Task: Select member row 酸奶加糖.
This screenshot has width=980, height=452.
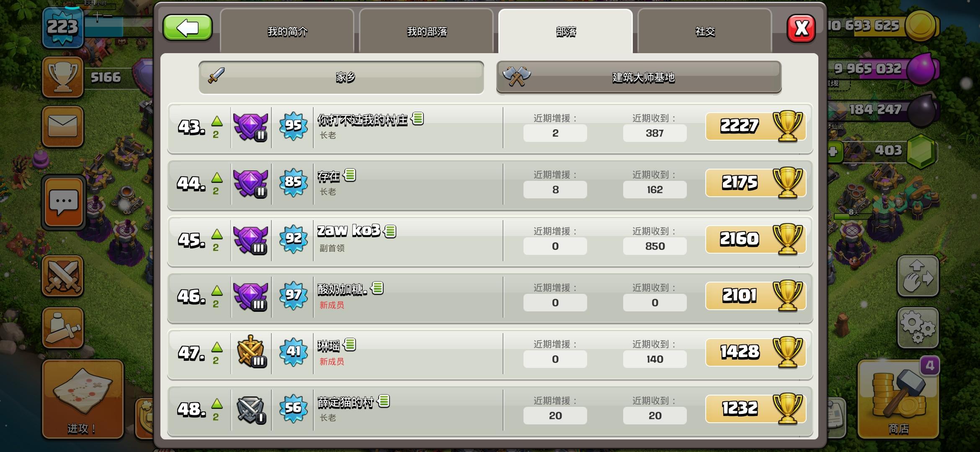Action: 490,297
